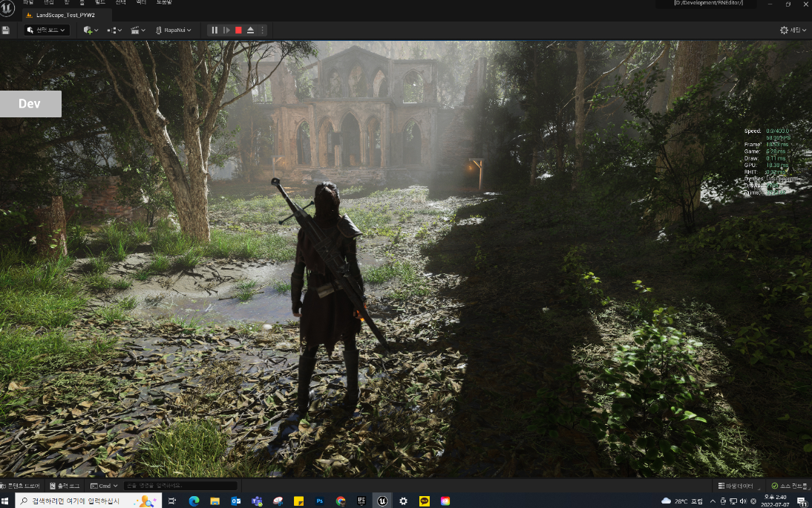Stop the play session with red square

click(x=238, y=30)
